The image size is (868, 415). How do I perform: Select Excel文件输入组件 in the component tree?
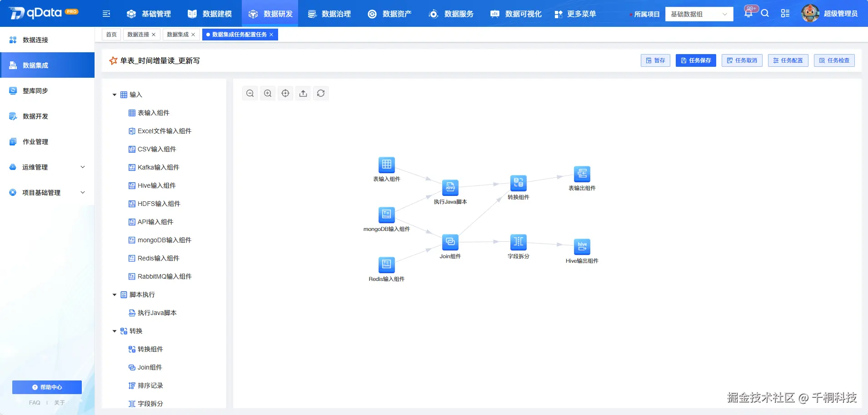[x=160, y=131]
